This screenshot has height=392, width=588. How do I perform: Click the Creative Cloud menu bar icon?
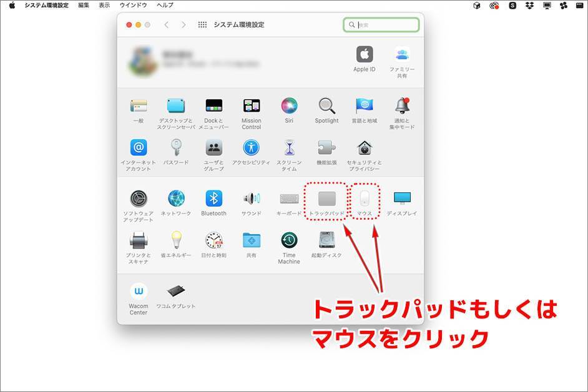click(x=494, y=5)
